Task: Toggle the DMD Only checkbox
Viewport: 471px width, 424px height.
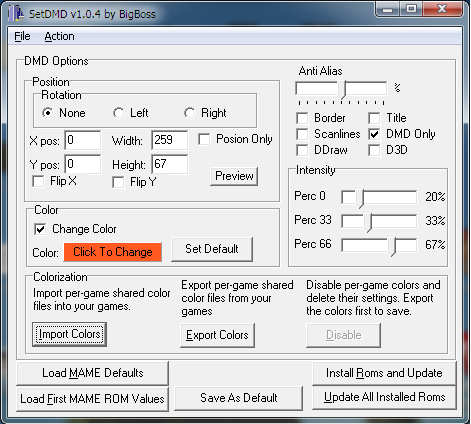Action: pos(374,134)
